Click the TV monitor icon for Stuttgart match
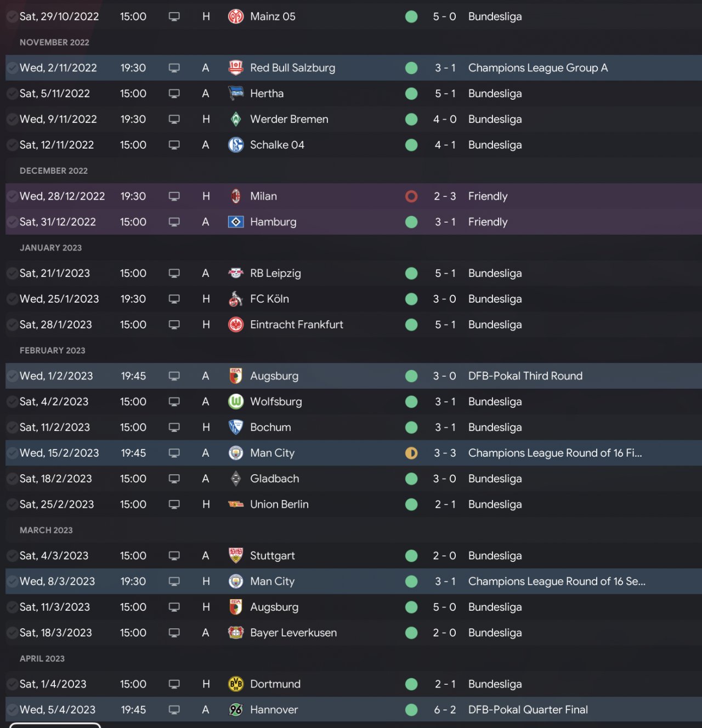This screenshot has width=702, height=728. click(x=174, y=556)
